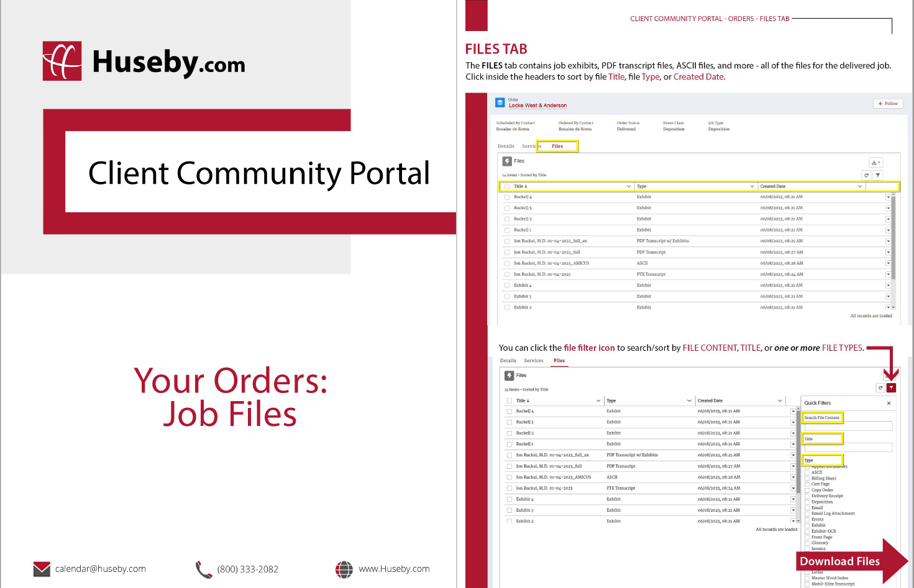This screenshot has width=914, height=588.
Task: Open Created Date chevron in second file list
Action: coord(780,401)
